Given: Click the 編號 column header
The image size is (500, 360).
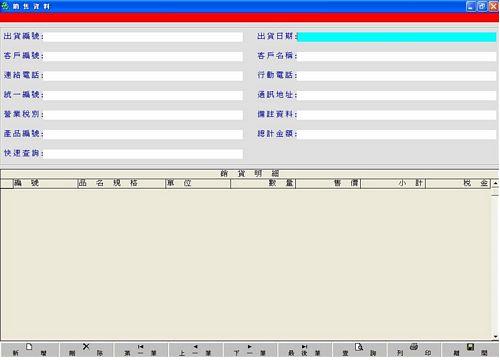Looking at the screenshot, I should (x=45, y=183).
